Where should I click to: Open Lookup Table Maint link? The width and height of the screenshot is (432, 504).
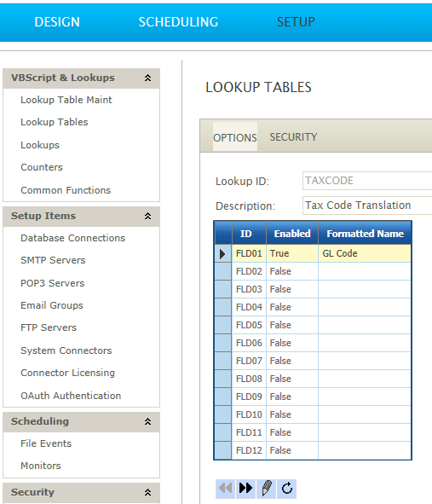tap(66, 100)
